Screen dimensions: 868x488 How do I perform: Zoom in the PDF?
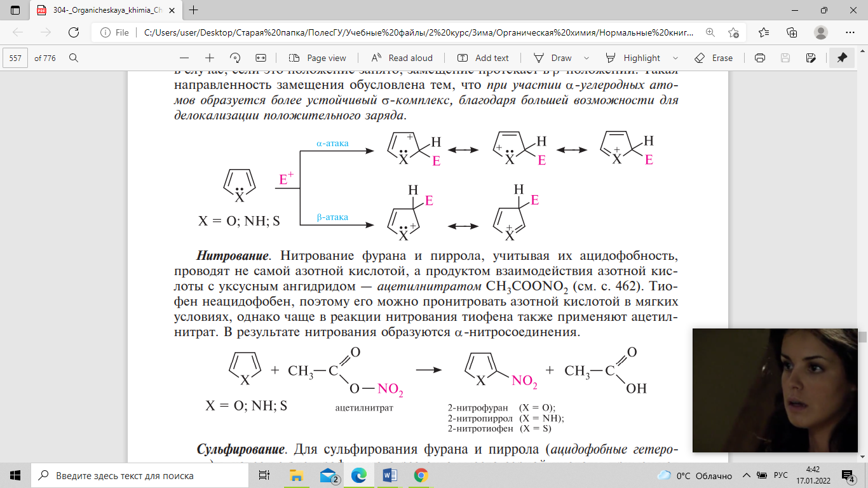pos(209,58)
